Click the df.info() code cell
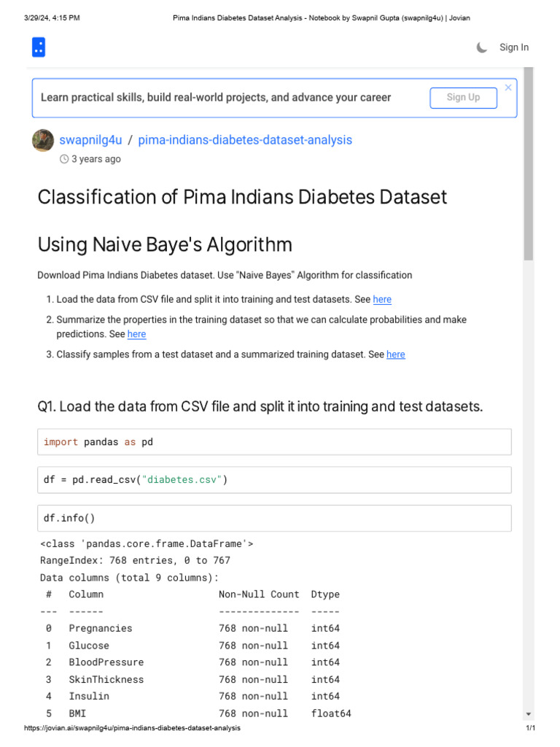 (x=274, y=518)
